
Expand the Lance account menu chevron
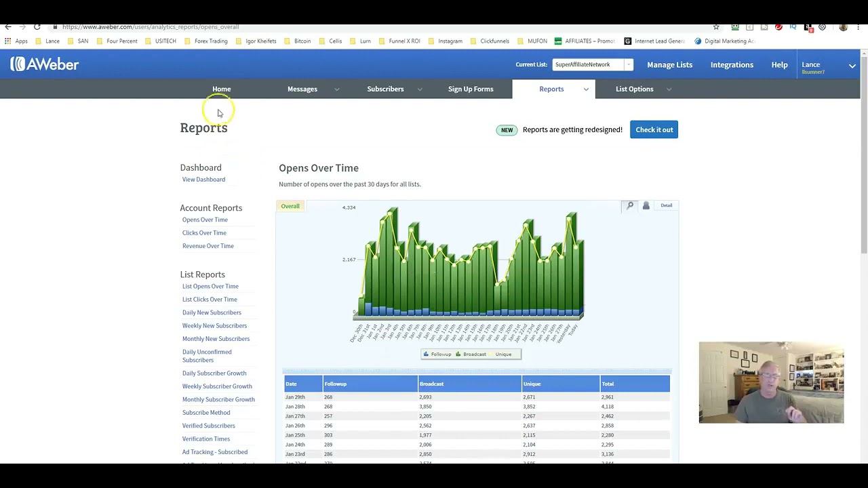[852, 66]
